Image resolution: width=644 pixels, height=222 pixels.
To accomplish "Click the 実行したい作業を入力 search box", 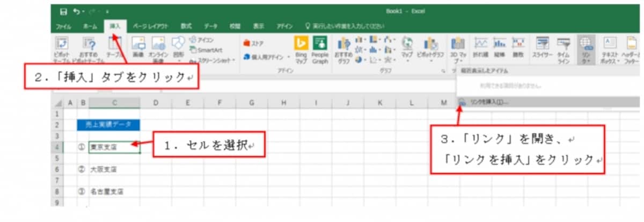I will tap(345, 26).
